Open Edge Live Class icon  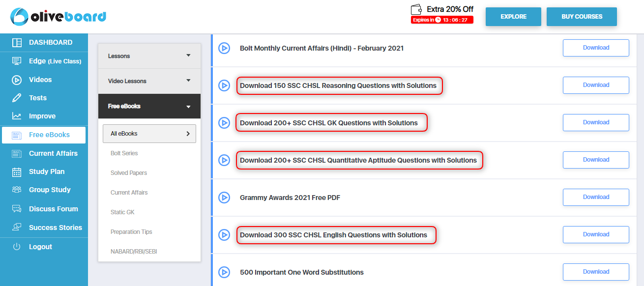point(17,61)
